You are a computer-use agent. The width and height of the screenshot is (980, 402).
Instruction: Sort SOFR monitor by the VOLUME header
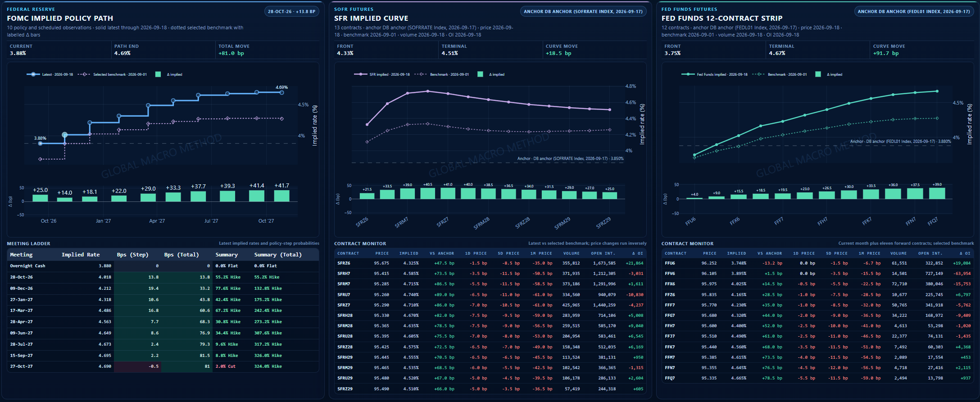571,253
